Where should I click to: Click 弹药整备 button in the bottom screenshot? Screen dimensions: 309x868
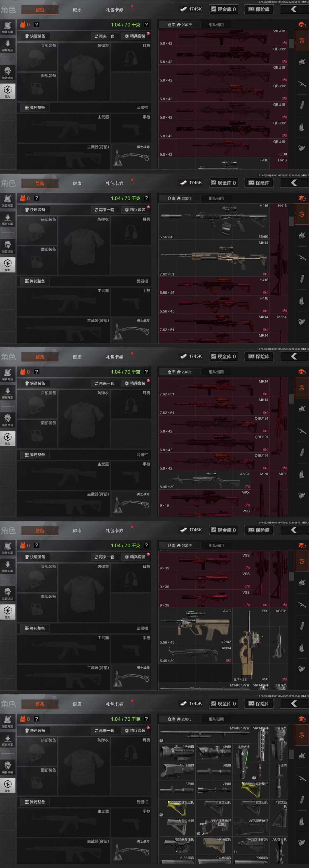tap(36, 802)
